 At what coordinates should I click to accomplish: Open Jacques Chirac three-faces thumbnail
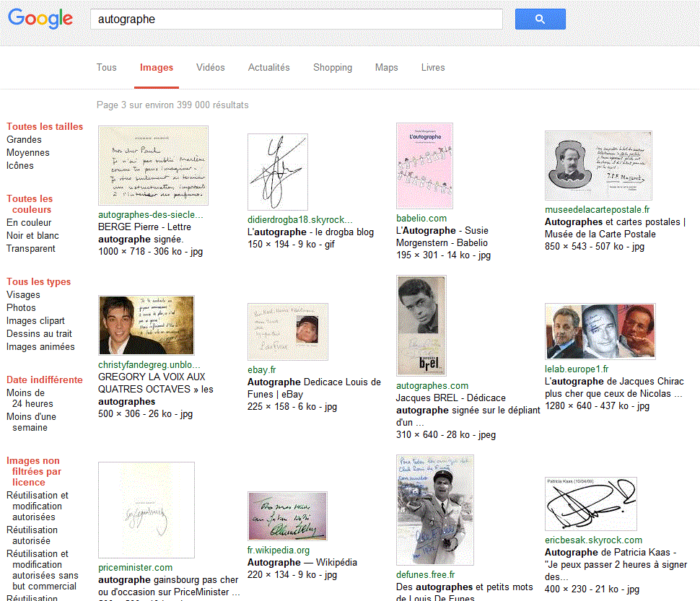(600, 331)
